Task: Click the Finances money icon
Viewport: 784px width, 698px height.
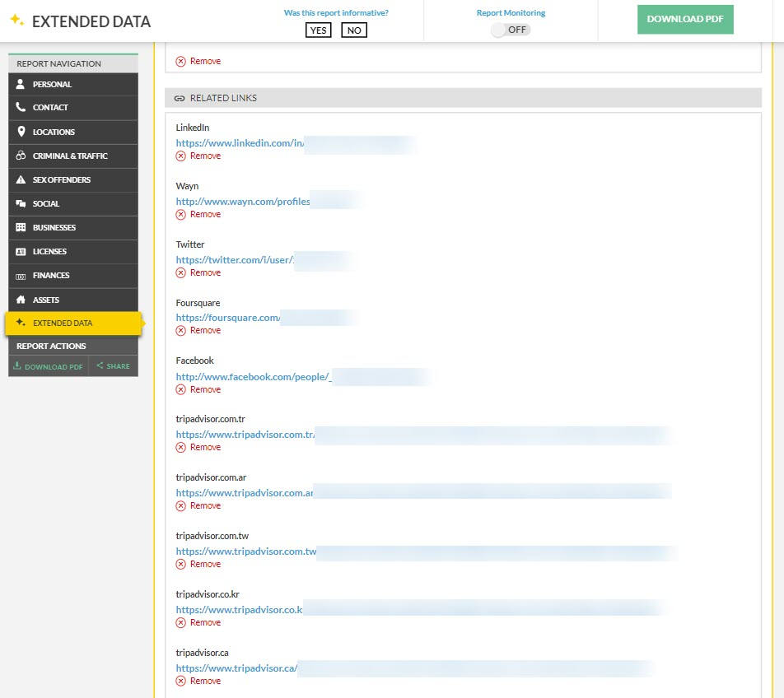Action: (x=21, y=276)
